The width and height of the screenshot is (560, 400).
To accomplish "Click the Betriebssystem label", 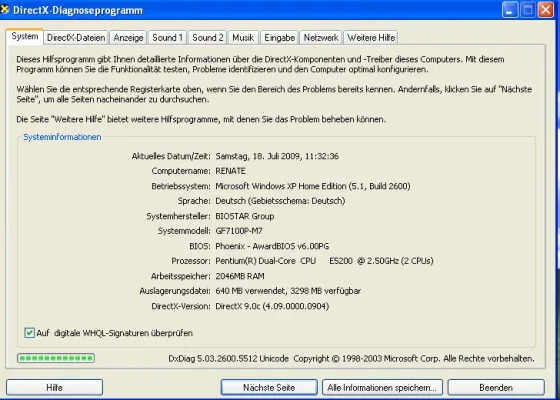I will pos(181,186).
